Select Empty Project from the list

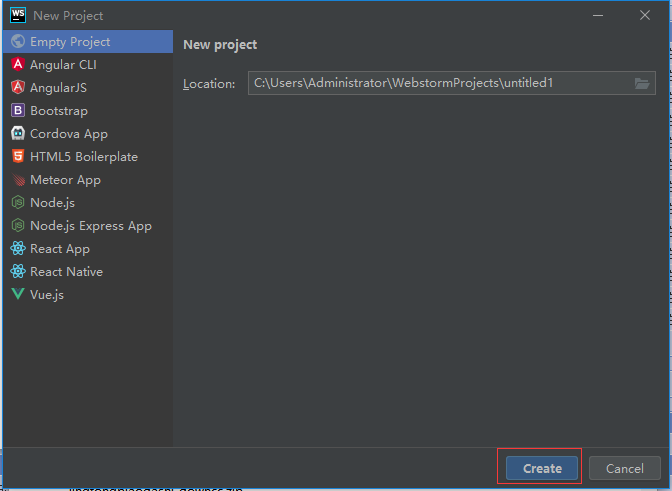70,42
